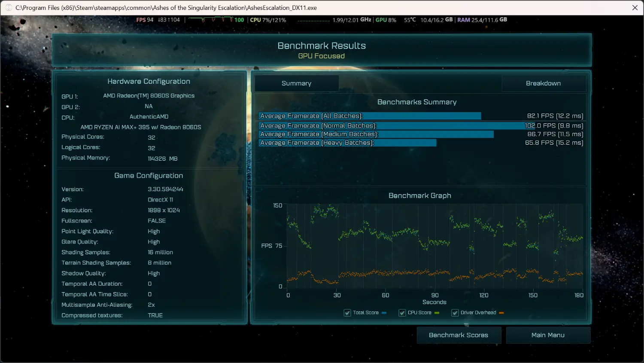Screen dimensions: 644x363
Task: Click the overlay frametime mini graph
Action: point(211,20)
